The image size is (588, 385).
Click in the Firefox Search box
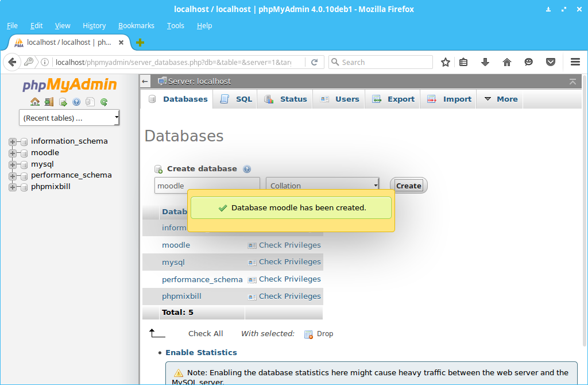[x=381, y=62]
